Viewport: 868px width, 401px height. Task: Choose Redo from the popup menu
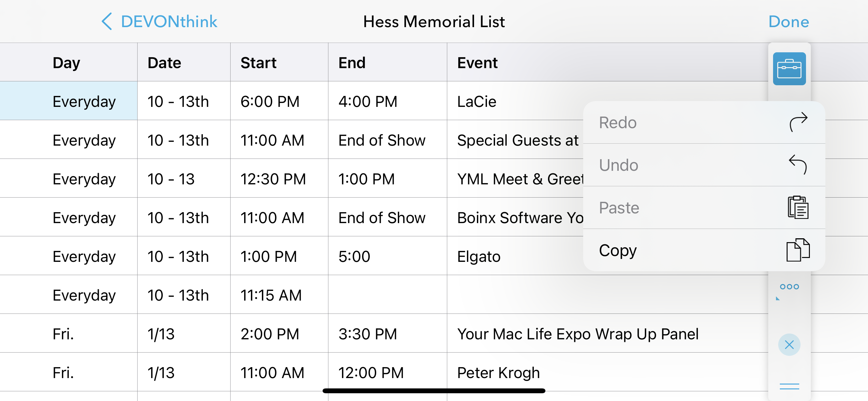pos(704,122)
